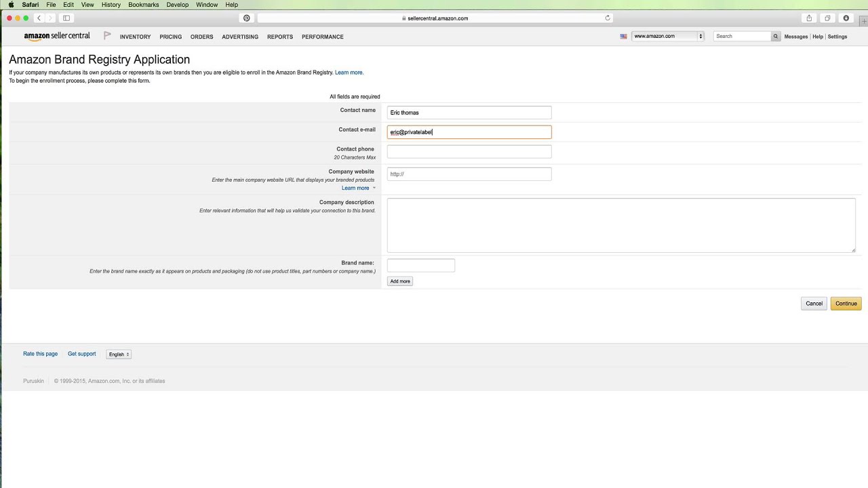Click into the Company description textarea

click(621, 225)
